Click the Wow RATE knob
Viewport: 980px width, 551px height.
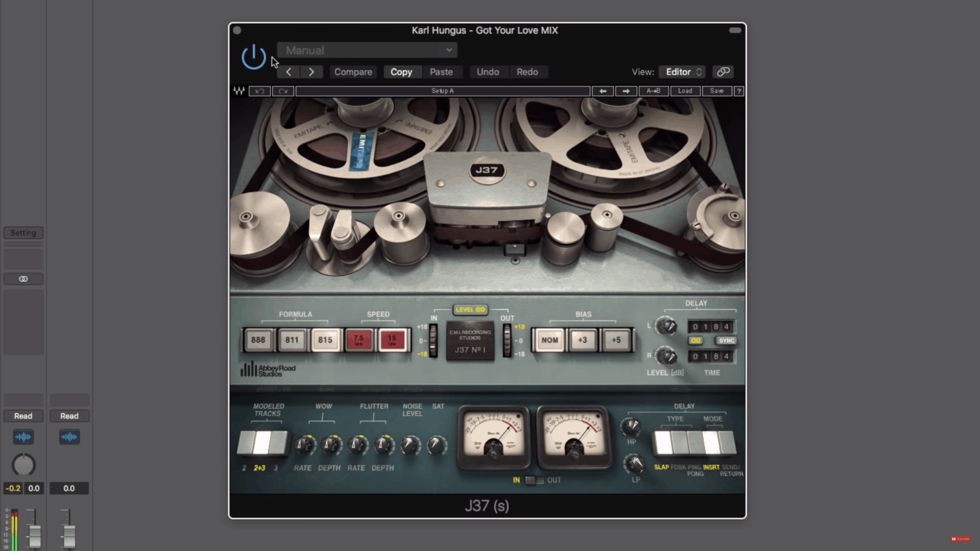[303, 445]
